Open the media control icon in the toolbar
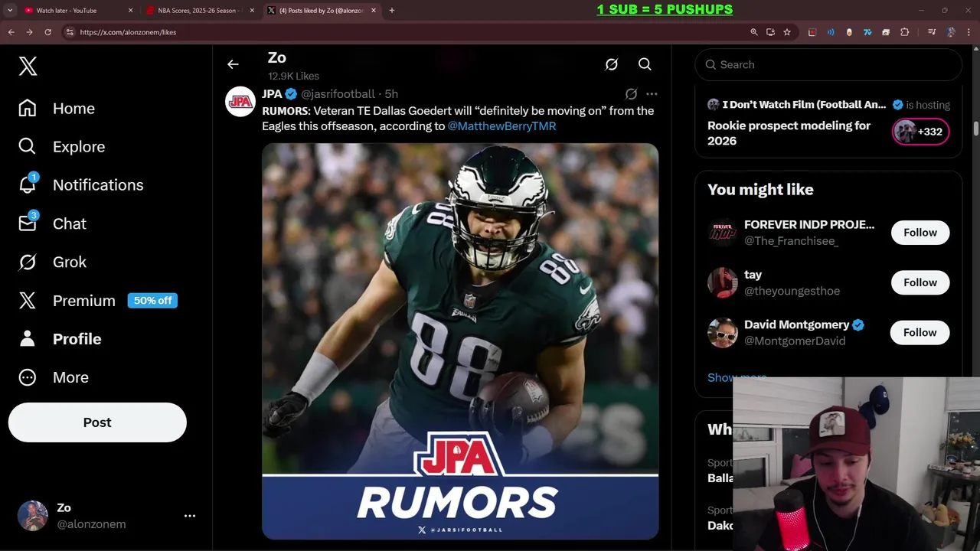Screen dimensions: 980x551 932,32
